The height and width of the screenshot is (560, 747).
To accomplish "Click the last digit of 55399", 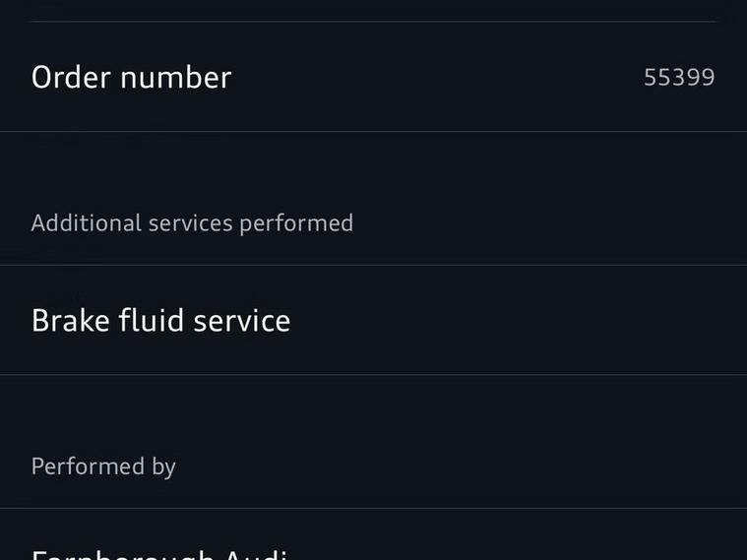I will pyautogui.click(x=708, y=77).
